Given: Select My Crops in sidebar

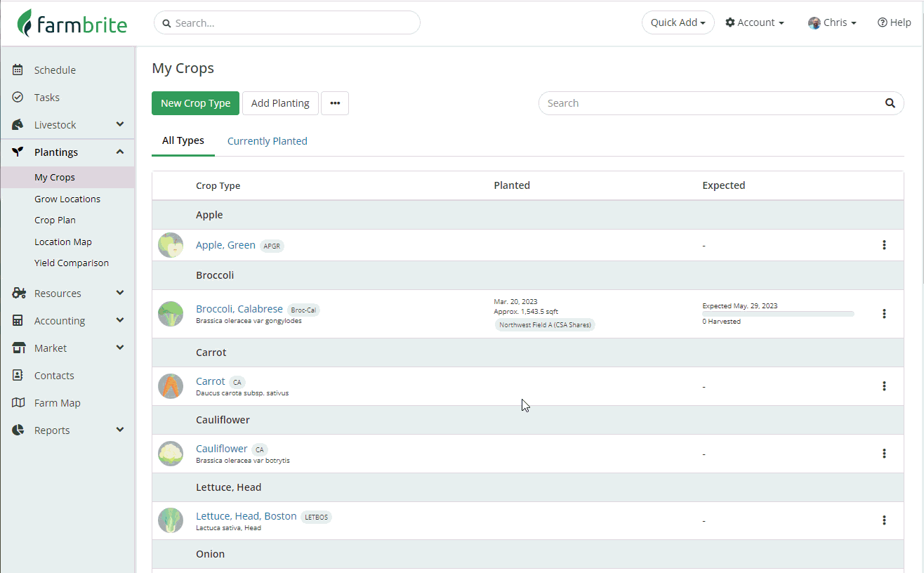Looking at the screenshot, I should [x=67, y=177].
